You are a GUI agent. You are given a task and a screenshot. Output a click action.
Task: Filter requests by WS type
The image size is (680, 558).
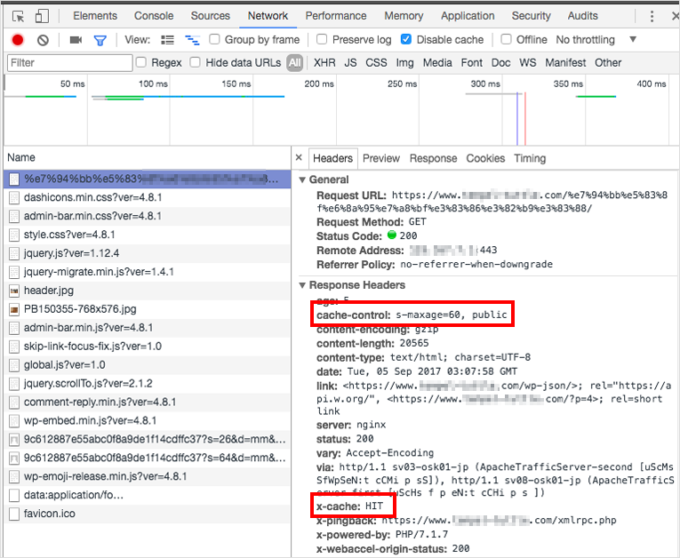click(x=527, y=63)
